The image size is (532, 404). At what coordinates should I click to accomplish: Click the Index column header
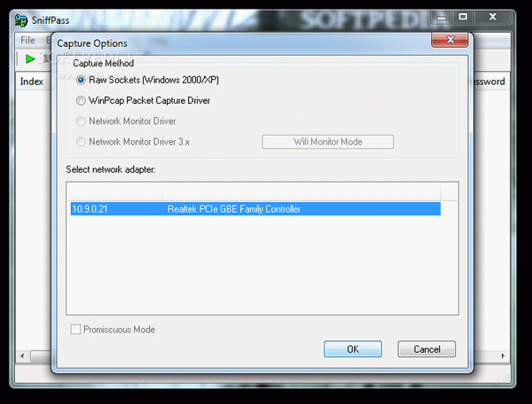pyautogui.click(x=32, y=82)
